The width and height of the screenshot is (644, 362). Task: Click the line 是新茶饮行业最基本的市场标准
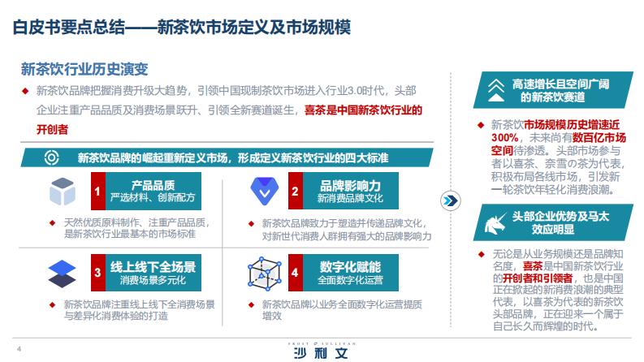[x=130, y=234]
